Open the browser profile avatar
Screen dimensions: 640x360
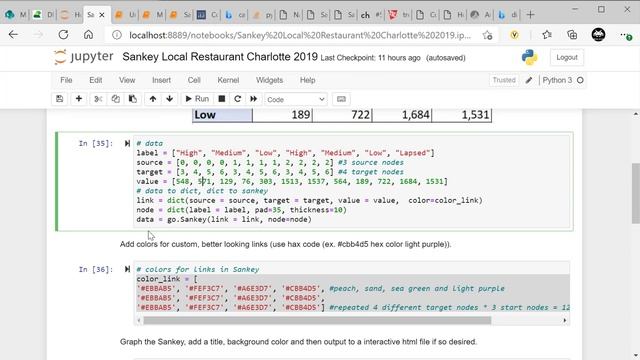(x=598, y=35)
